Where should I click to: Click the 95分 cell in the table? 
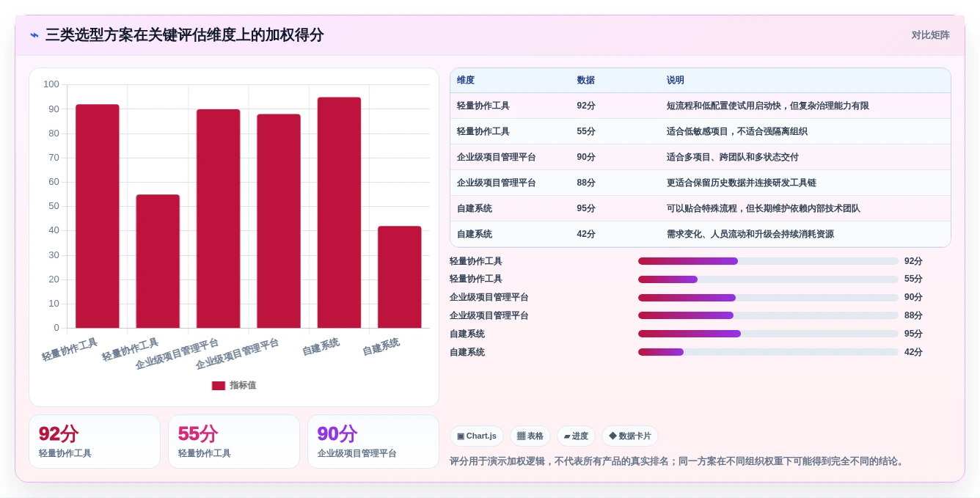point(586,209)
